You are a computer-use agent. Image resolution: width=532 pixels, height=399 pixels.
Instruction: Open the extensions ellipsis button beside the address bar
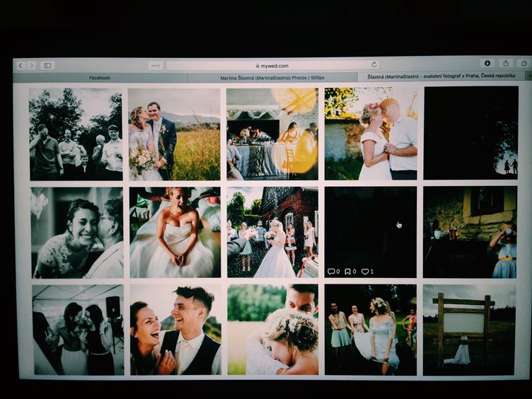(155, 66)
